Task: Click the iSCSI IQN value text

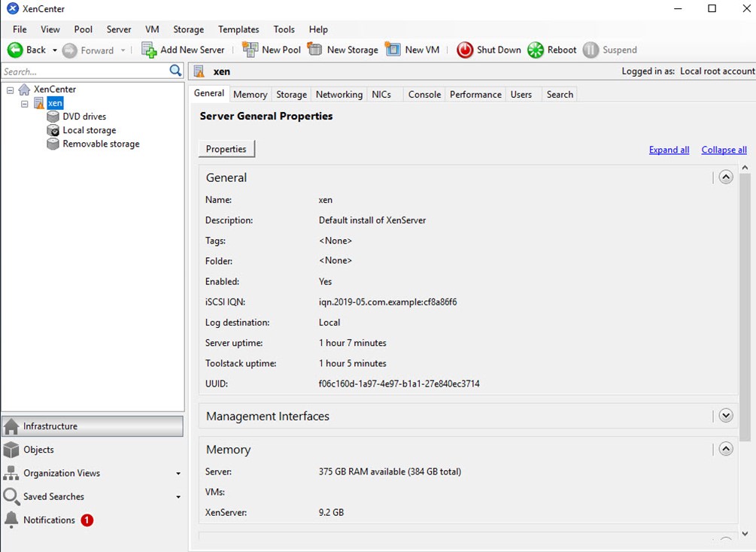Action: tap(387, 302)
